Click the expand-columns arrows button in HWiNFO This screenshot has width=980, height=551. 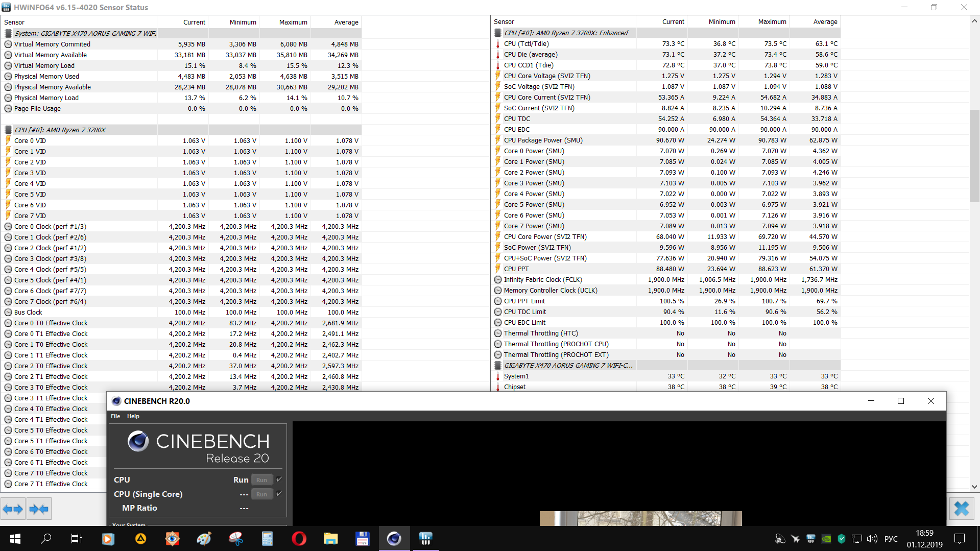pyautogui.click(x=13, y=509)
